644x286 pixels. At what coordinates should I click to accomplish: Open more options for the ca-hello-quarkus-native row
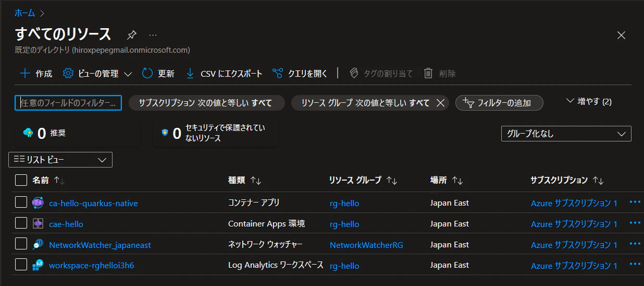[635, 202]
